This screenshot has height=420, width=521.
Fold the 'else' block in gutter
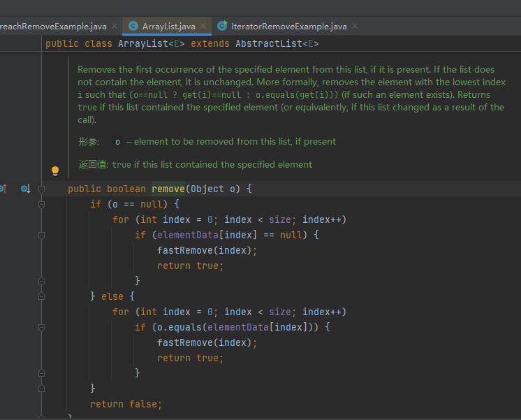point(41,296)
